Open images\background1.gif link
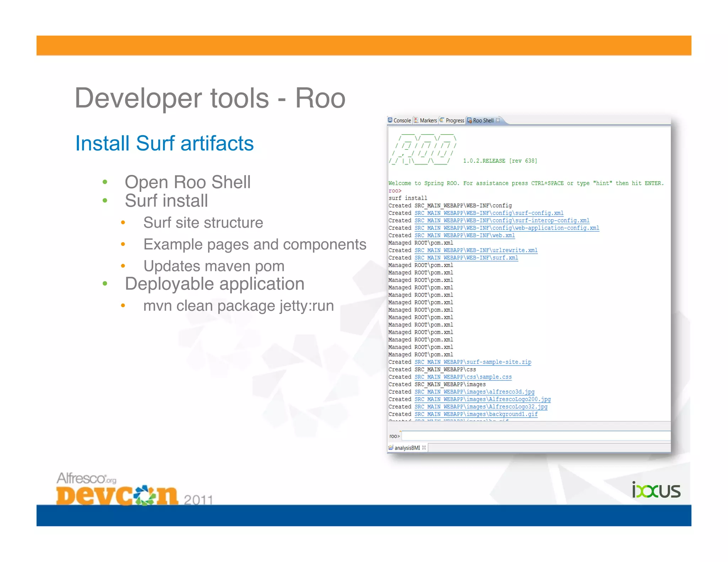Image resolution: width=728 pixels, height=562 pixels. [476, 414]
